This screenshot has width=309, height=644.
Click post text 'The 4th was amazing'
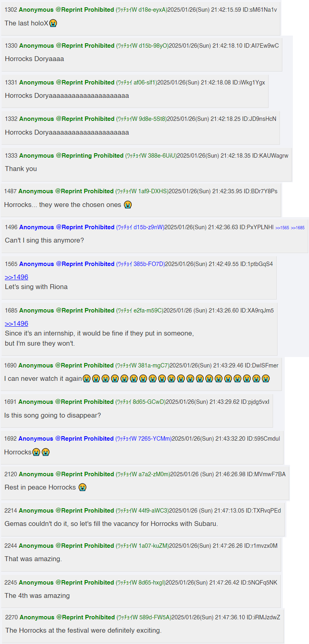point(37,596)
